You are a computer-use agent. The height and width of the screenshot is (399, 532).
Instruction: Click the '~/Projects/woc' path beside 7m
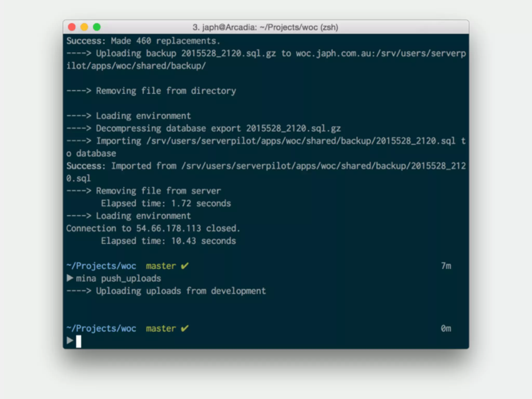pyautogui.click(x=101, y=266)
